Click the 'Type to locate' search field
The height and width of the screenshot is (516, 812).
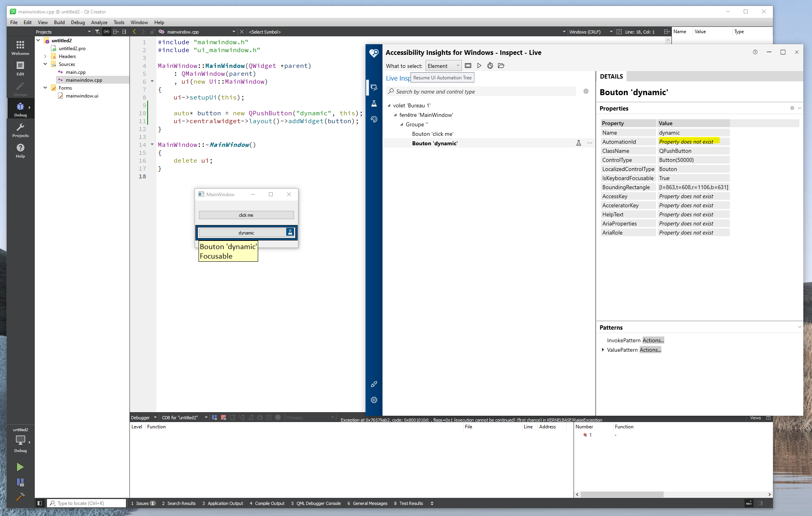tap(86, 503)
